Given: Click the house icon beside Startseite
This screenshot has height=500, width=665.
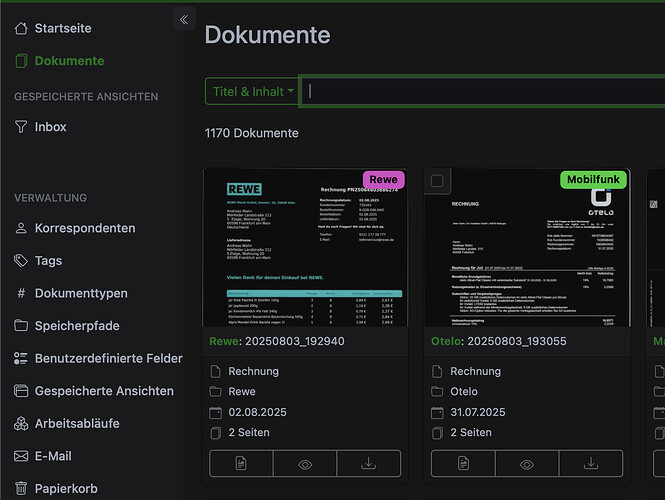Looking at the screenshot, I should (x=21, y=28).
